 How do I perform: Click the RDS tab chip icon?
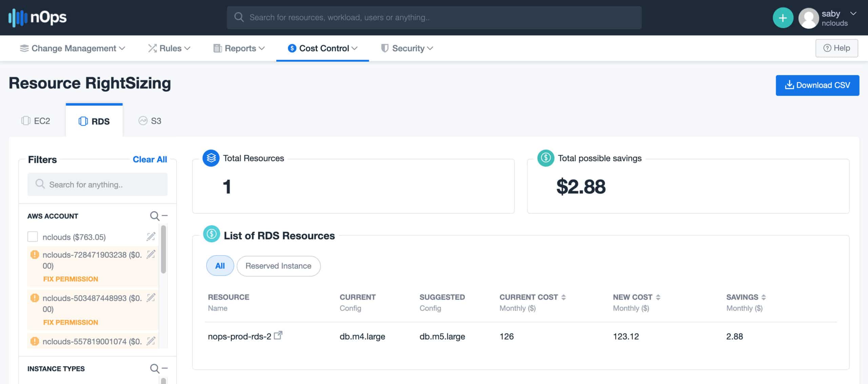pyautogui.click(x=83, y=121)
